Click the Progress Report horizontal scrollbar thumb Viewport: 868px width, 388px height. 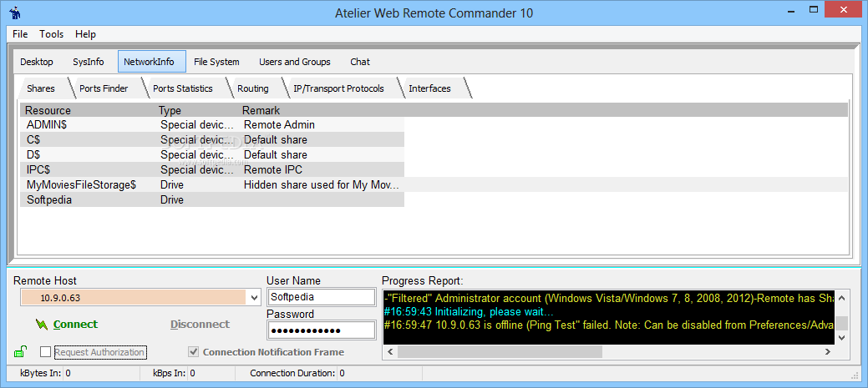point(500,351)
